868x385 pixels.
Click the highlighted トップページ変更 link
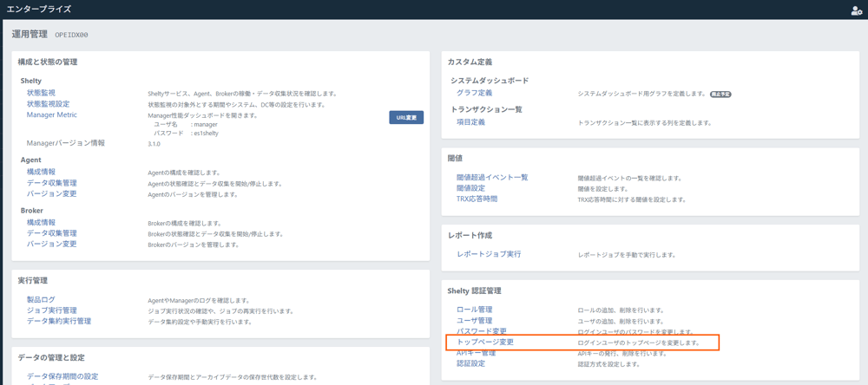point(485,343)
